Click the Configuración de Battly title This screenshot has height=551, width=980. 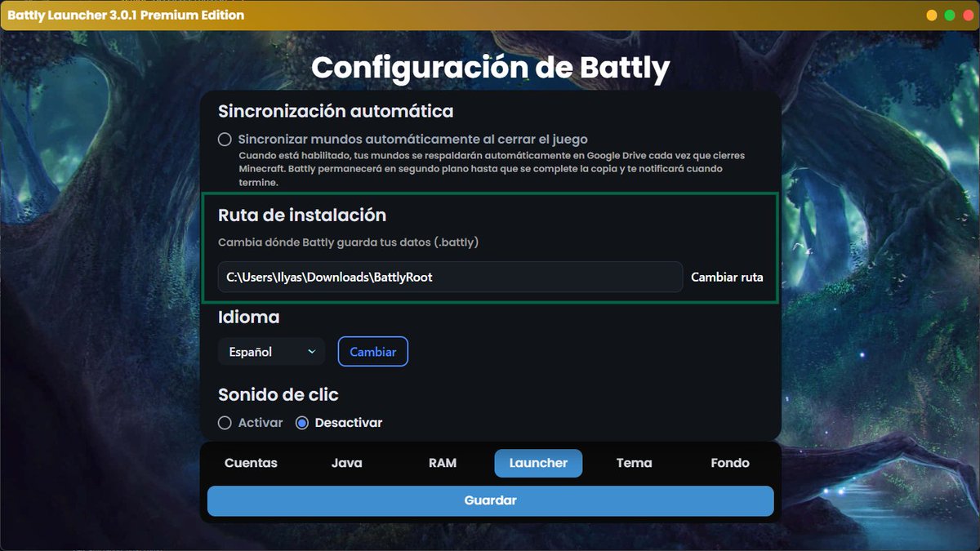tap(490, 67)
